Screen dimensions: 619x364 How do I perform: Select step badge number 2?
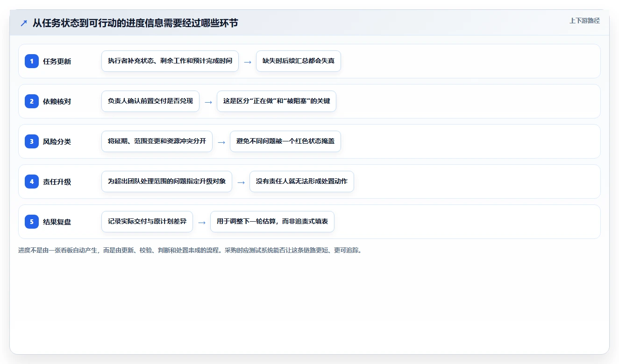[x=32, y=101]
